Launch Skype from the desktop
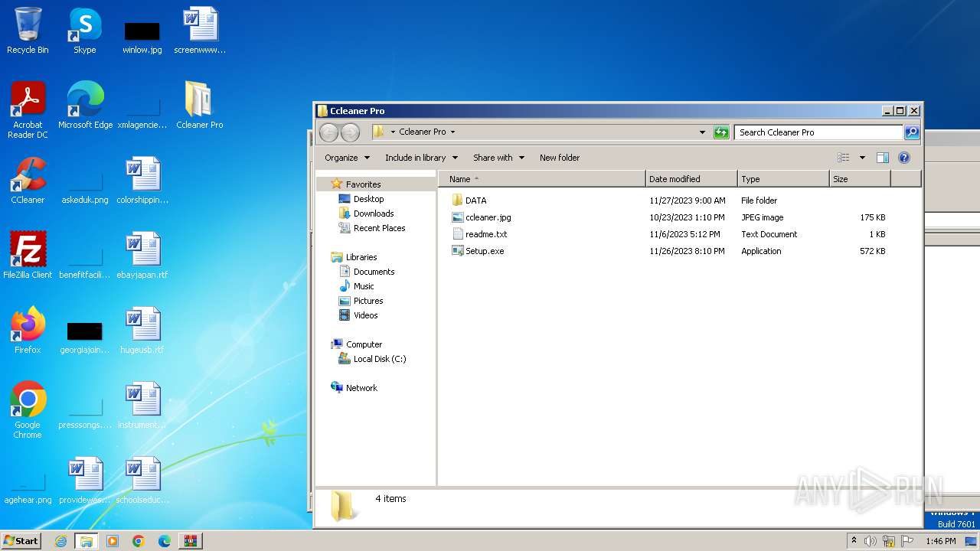The height and width of the screenshot is (551, 980). (x=85, y=31)
